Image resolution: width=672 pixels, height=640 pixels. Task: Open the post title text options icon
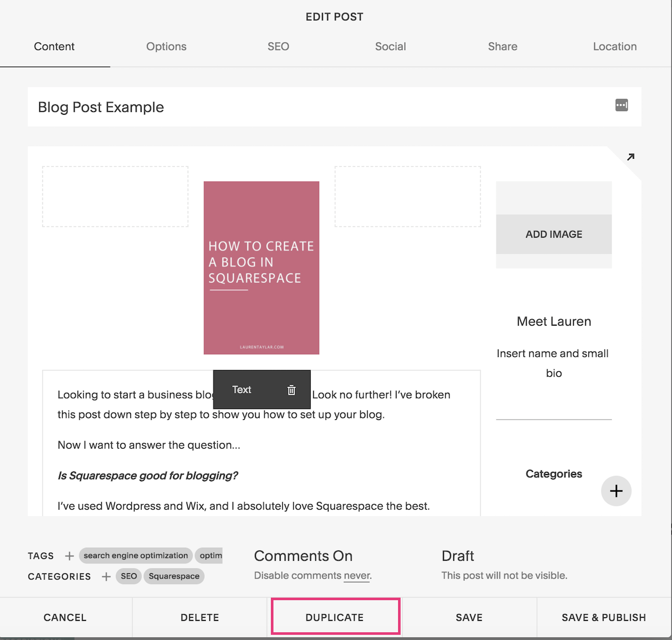pos(621,105)
